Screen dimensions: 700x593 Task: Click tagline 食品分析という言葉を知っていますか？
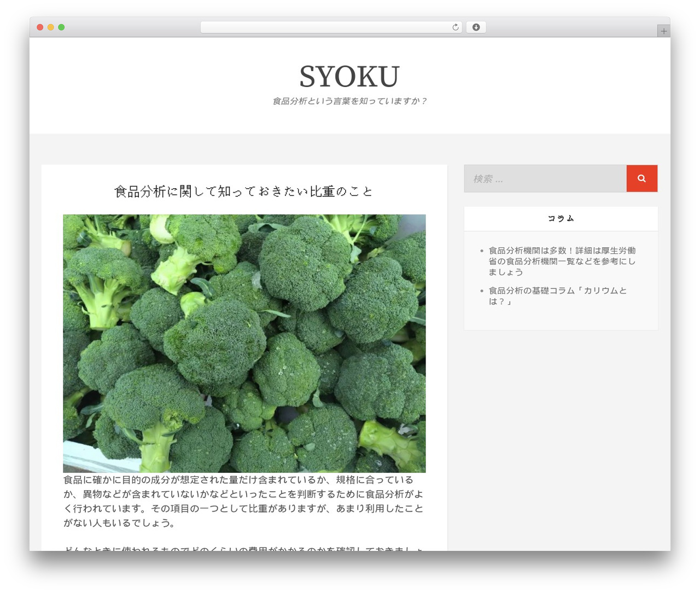click(x=349, y=101)
